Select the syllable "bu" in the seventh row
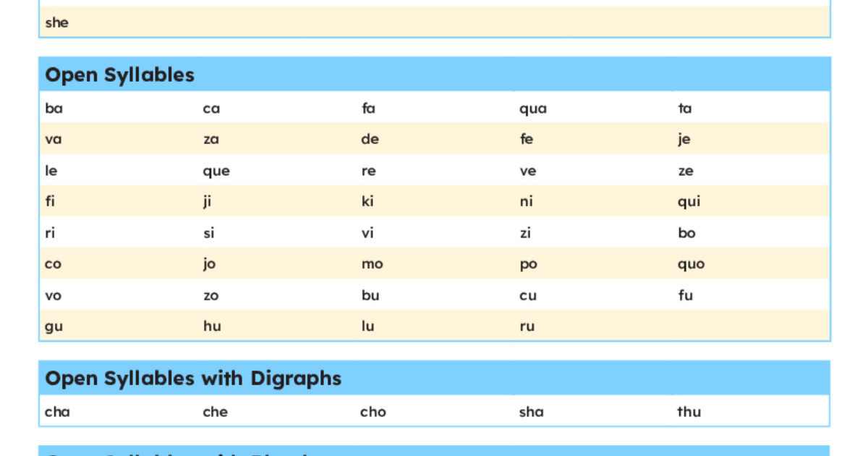Screen dimensions: 868x456 click(372, 295)
